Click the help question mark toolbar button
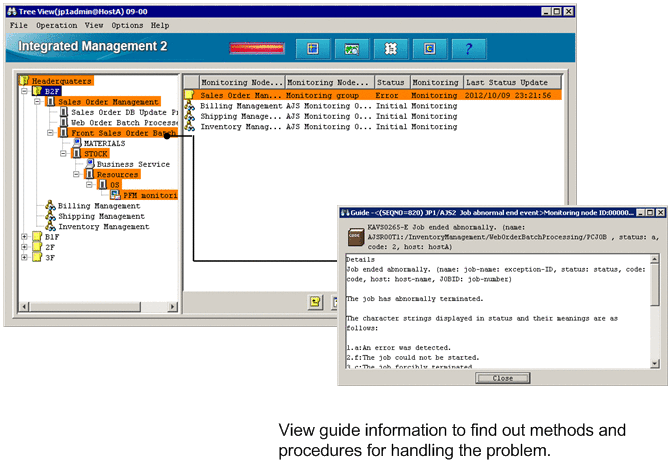This screenshot has height=464, width=672. [468, 49]
